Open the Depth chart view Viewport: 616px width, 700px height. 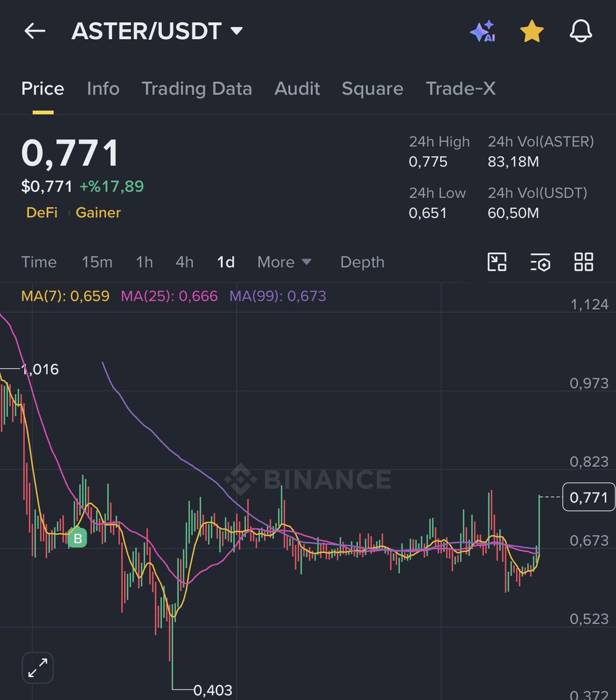click(362, 262)
